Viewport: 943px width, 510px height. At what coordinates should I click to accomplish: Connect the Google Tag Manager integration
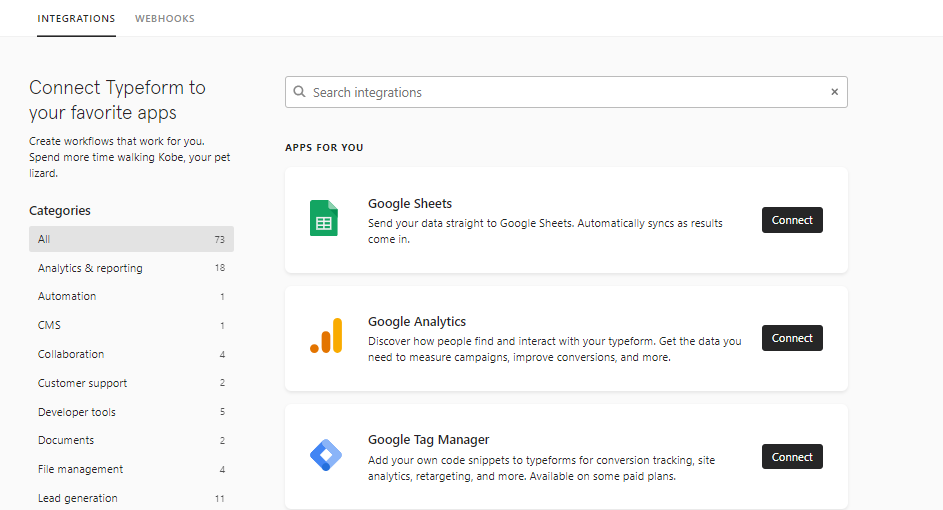pos(792,457)
